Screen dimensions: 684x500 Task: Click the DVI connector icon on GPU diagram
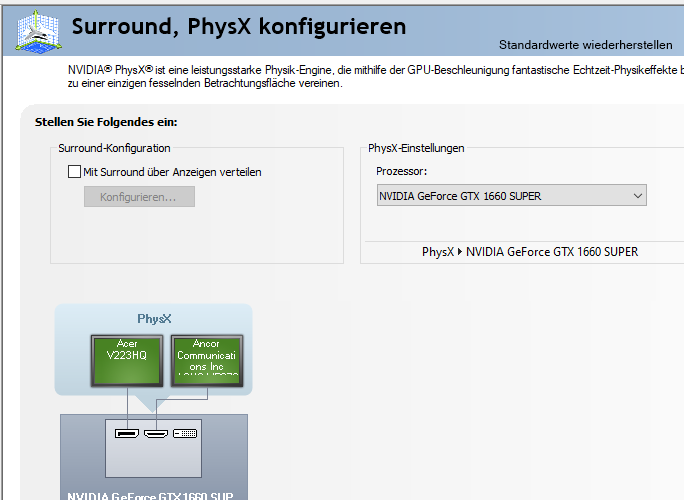(x=185, y=433)
